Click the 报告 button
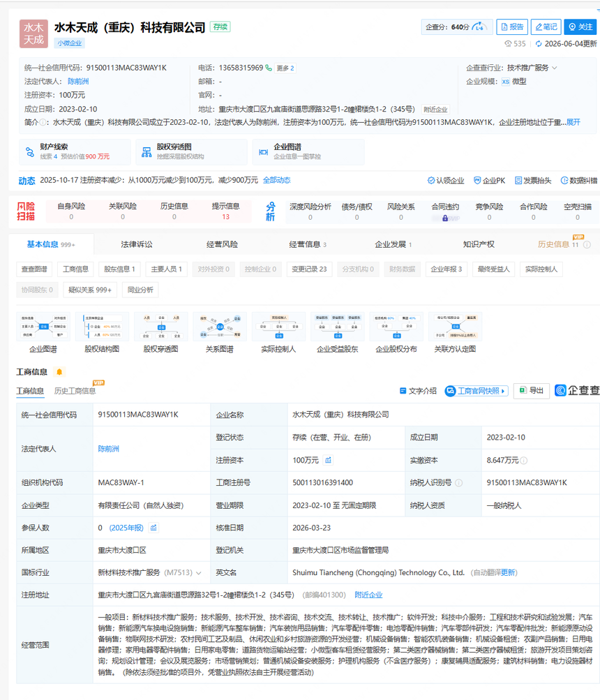The width and height of the screenshot is (600, 700). [512, 27]
